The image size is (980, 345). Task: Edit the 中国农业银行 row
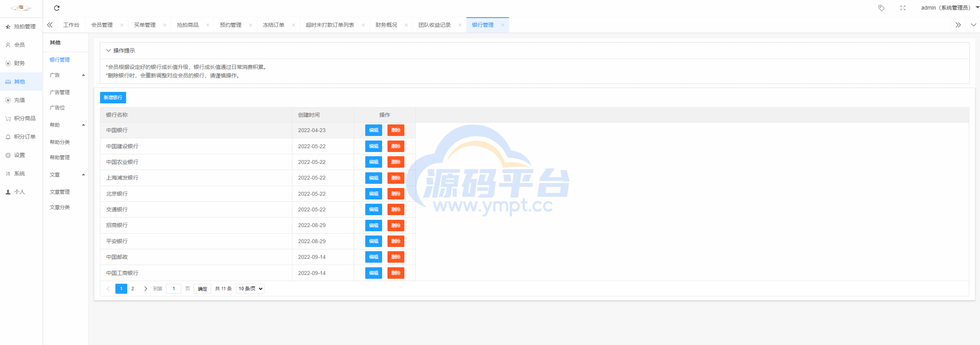374,162
